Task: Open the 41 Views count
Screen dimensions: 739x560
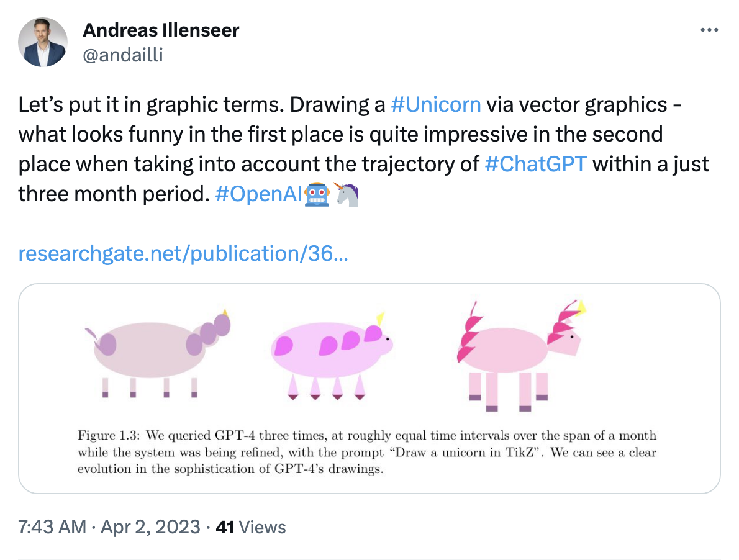Action: (x=250, y=528)
